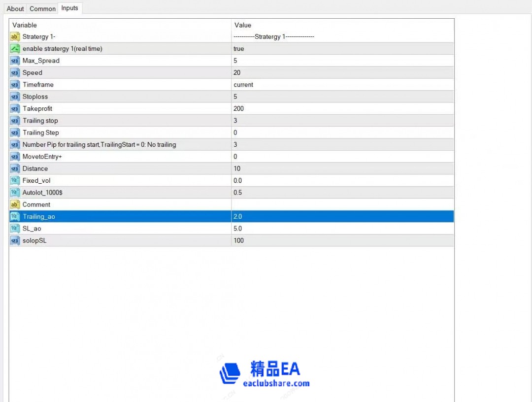The height and width of the screenshot is (402, 532).
Task: Click the boolean icon for enable stratergy 1
Action: [x=15, y=49]
